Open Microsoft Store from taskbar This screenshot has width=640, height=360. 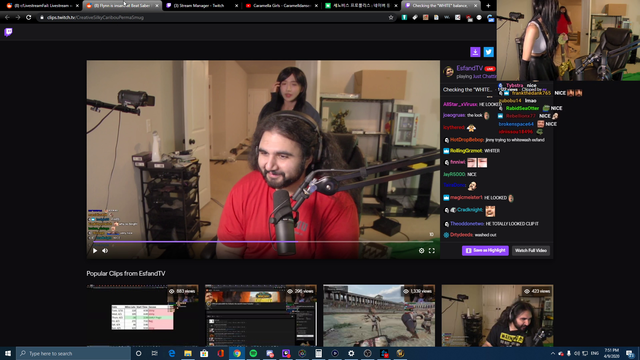[204, 353]
